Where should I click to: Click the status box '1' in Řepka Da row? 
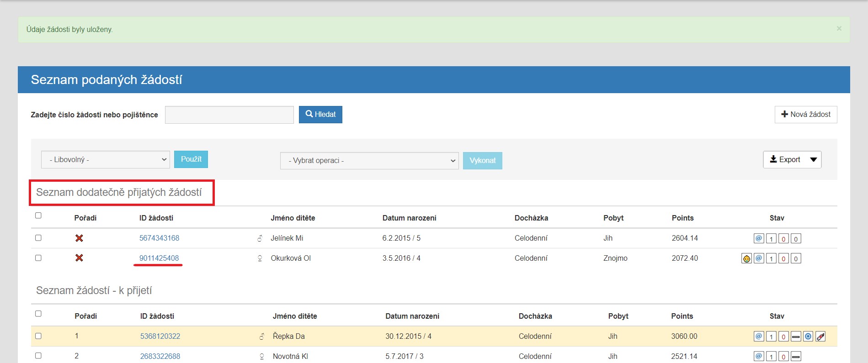click(x=771, y=337)
